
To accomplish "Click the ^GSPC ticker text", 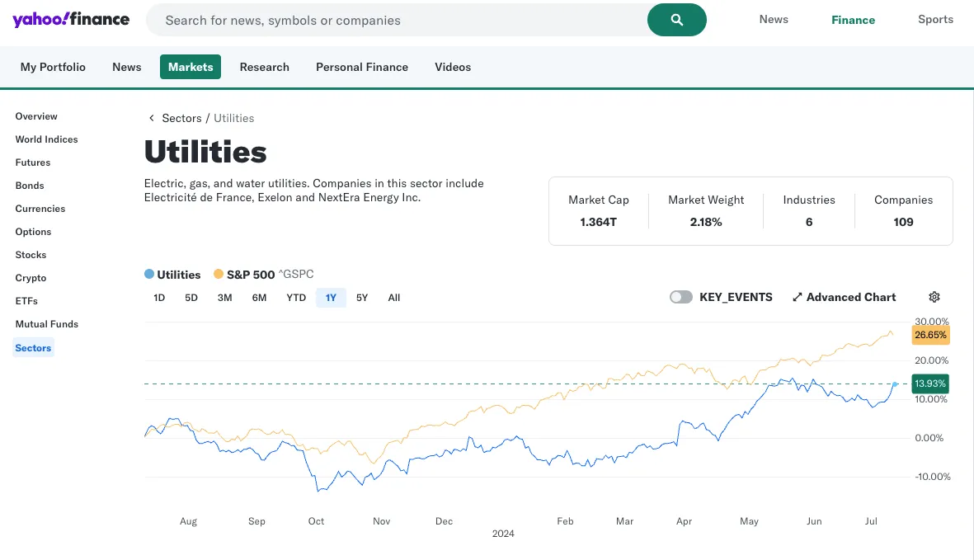I will pos(296,274).
